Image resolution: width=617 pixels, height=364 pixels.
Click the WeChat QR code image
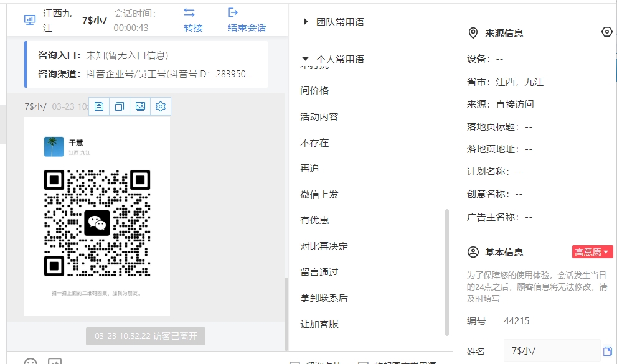tap(97, 223)
